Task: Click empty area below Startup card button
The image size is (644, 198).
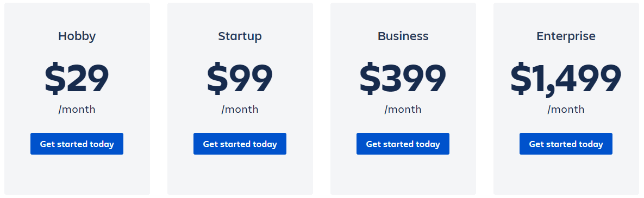Action: pos(240,175)
